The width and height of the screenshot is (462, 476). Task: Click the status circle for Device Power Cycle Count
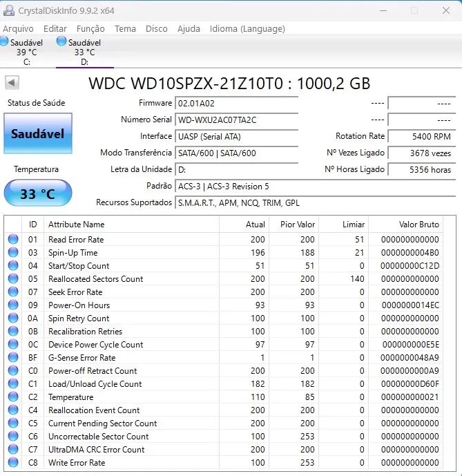[x=13, y=344]
